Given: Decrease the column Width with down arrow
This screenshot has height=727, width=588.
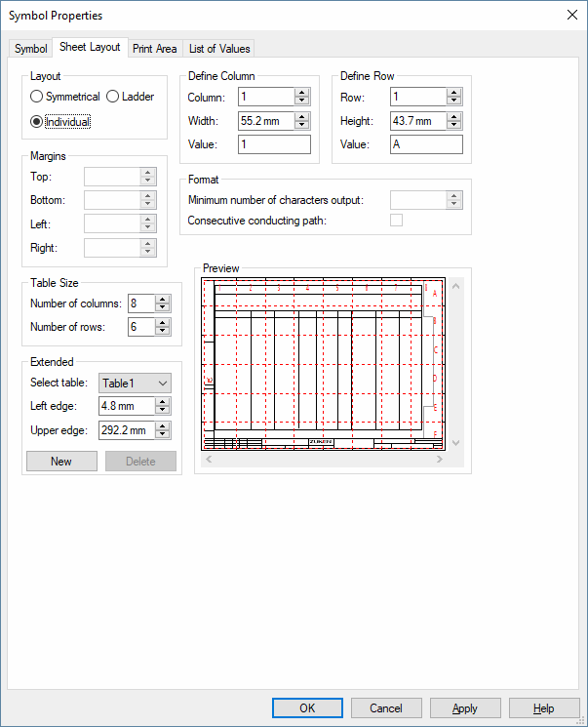Looking at the screenshot, I should [302, 125].
